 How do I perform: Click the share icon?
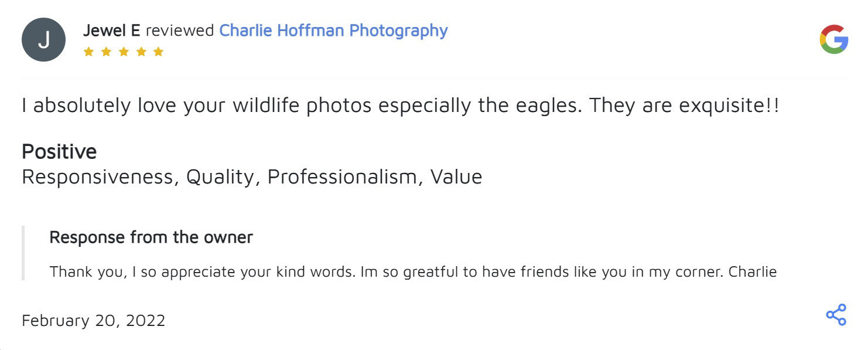click(836, 315)
